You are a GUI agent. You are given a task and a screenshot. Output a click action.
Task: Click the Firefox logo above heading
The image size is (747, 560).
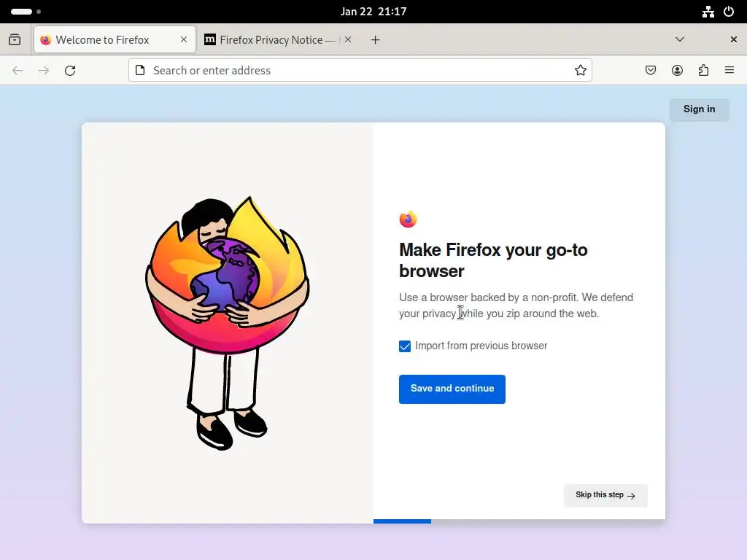(408, 219)
